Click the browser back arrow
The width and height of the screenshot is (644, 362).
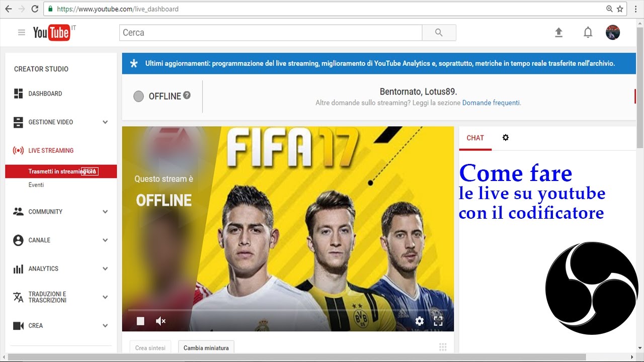coord(8,9)
